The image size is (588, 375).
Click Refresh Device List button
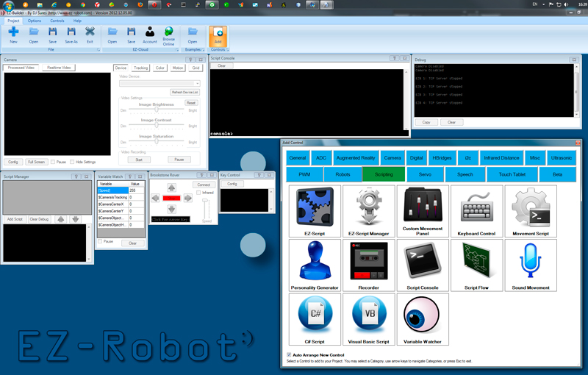pyautogui.click(x=185, y=92)
